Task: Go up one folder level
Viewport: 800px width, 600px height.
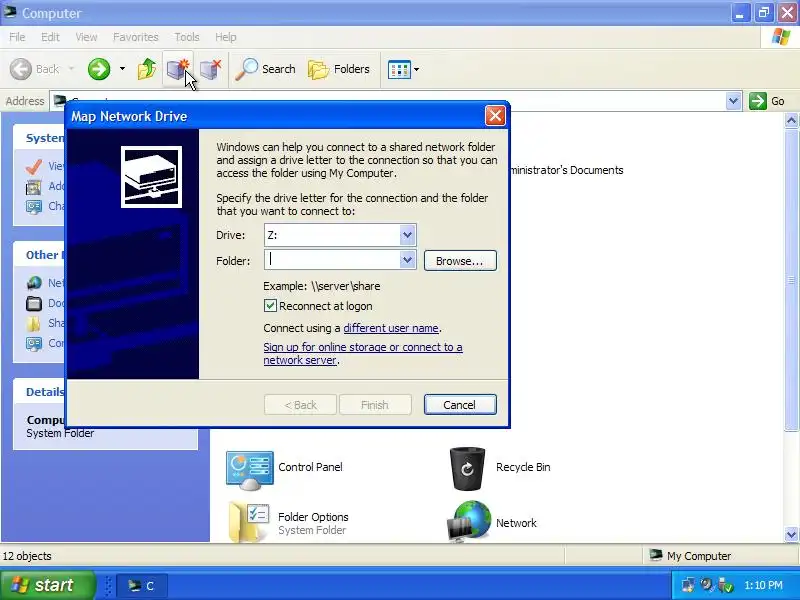Action: (x=147, y=69)
